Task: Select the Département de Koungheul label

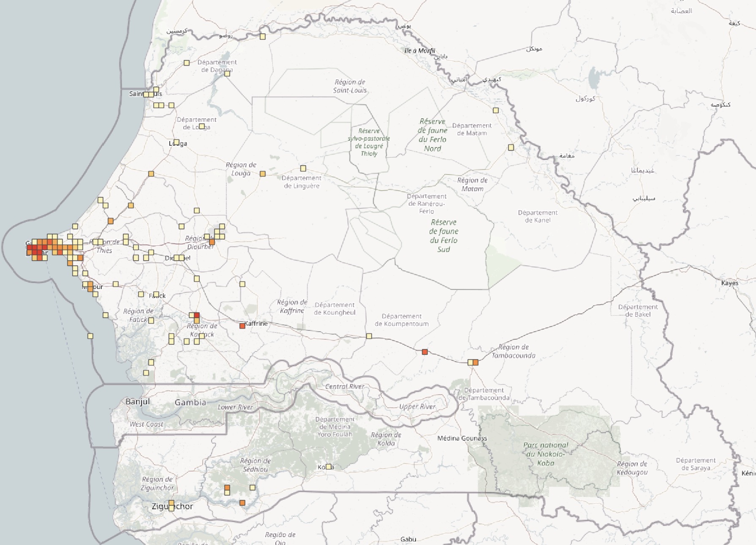Action: pos(335,308)
